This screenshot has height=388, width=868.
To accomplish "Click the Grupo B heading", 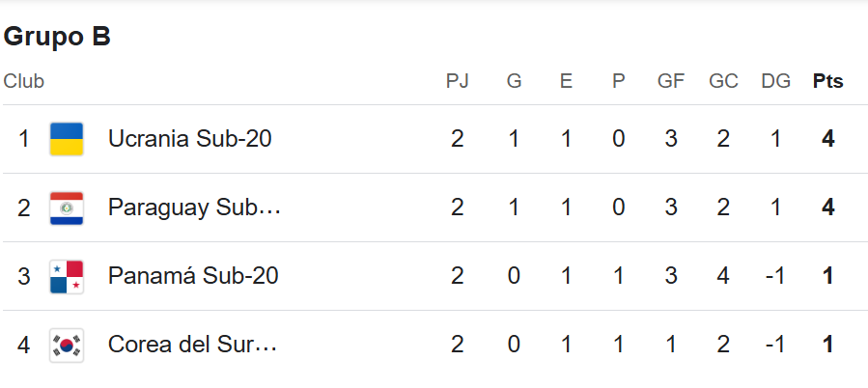I will click(x=57, y=37).
